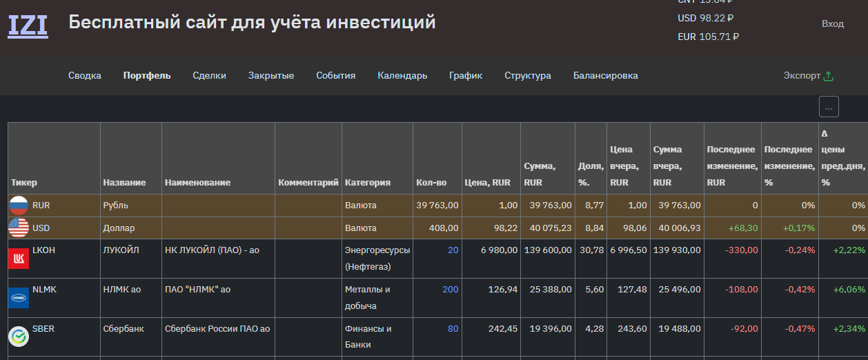Click the RUR ticker text

coord(41,206)
